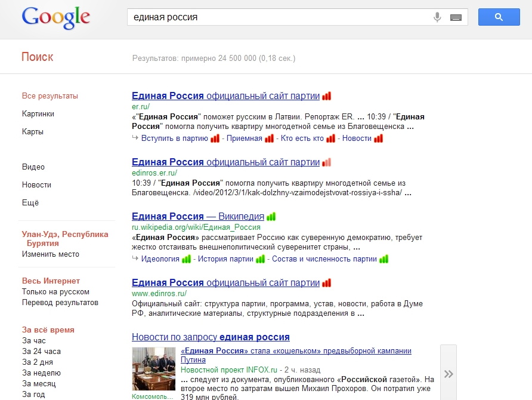This screenshot has height=400, width=532.
Task: Click faded rating bars beside edinros.er.ru title
Action: point(326,162)
